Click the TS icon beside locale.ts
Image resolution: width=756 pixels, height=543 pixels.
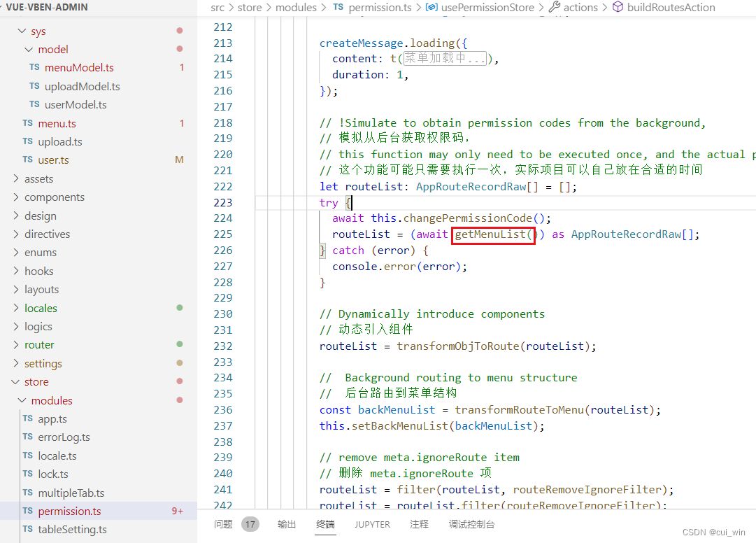pos(27,456)
